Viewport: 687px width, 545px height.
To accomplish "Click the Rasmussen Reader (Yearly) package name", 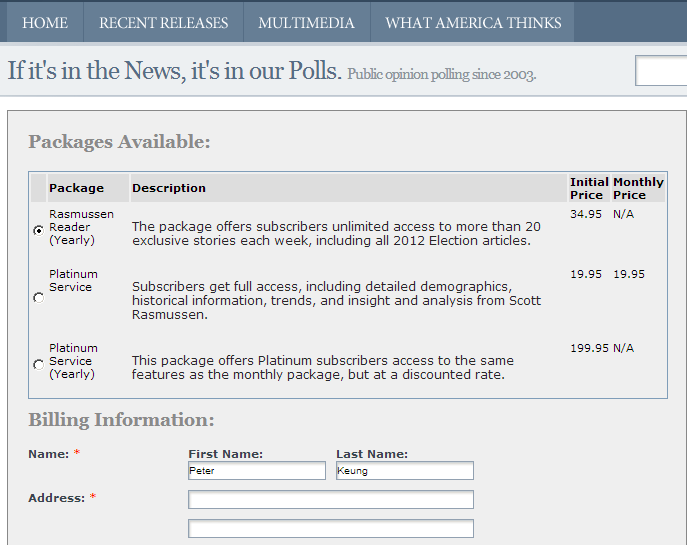I will click(x=81, y=227).
